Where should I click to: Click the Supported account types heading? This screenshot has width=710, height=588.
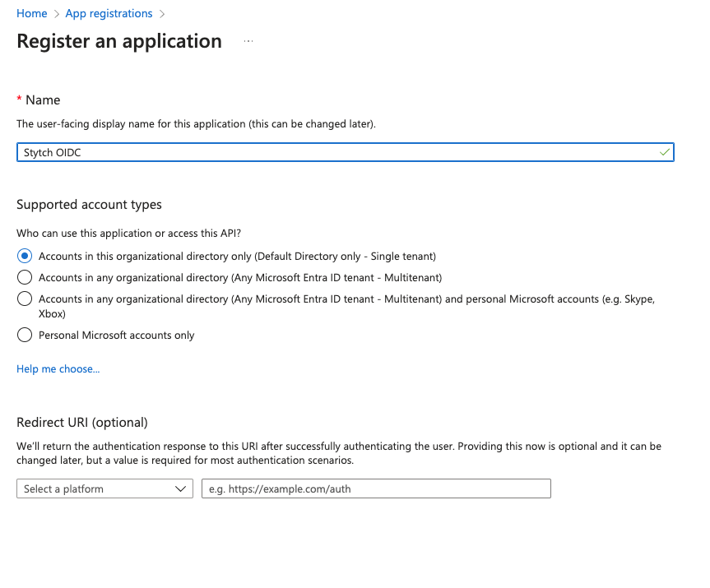89,205
